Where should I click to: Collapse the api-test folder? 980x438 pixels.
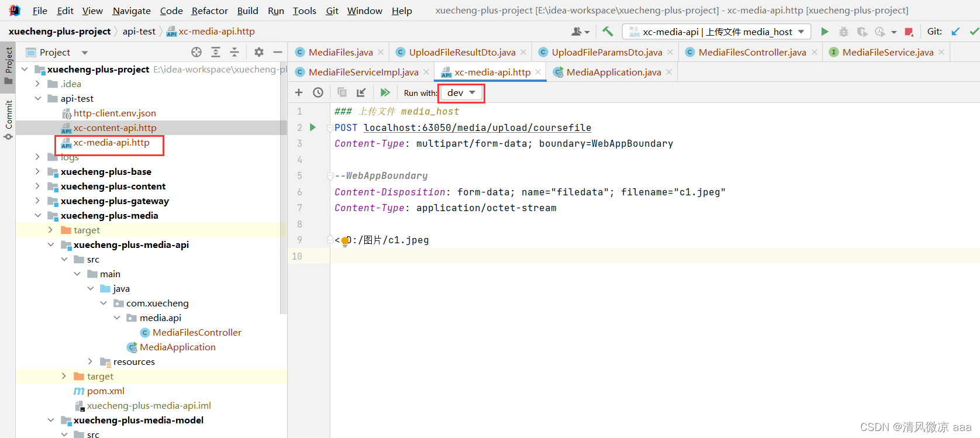click(x=38, y=98)
